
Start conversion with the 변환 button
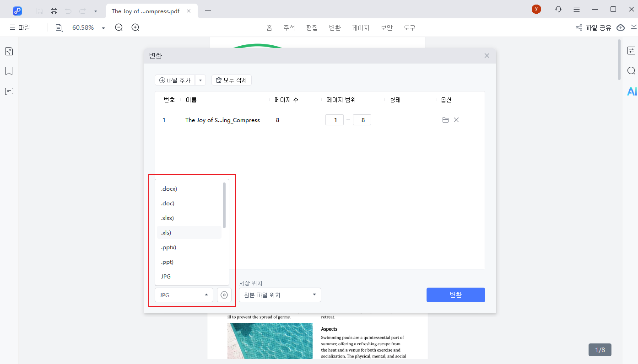click(455, 295)
